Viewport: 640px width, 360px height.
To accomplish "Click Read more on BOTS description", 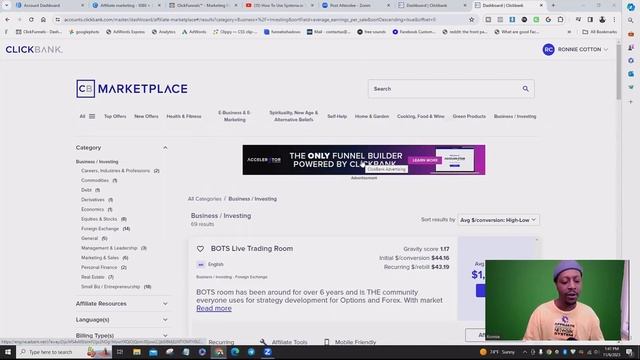I will coord(214,308).
